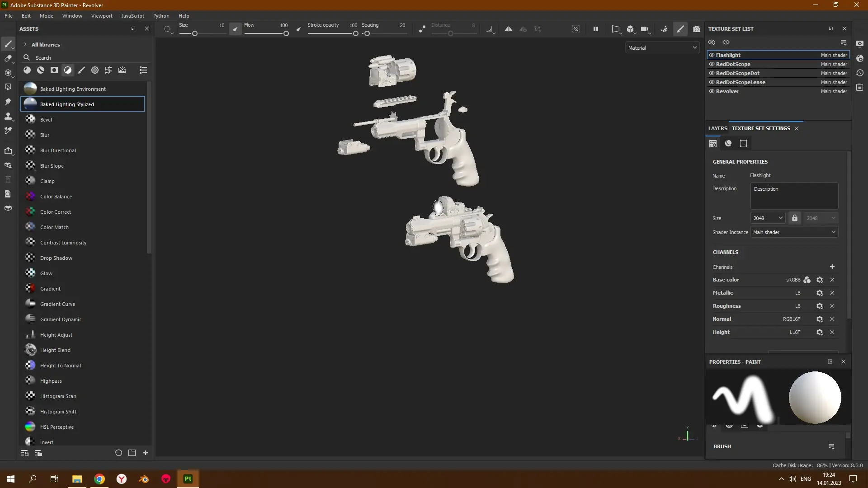Hide the RedDotScopeLense texture set
Viewport: 868px width, 488px height.
coord(712,82)
